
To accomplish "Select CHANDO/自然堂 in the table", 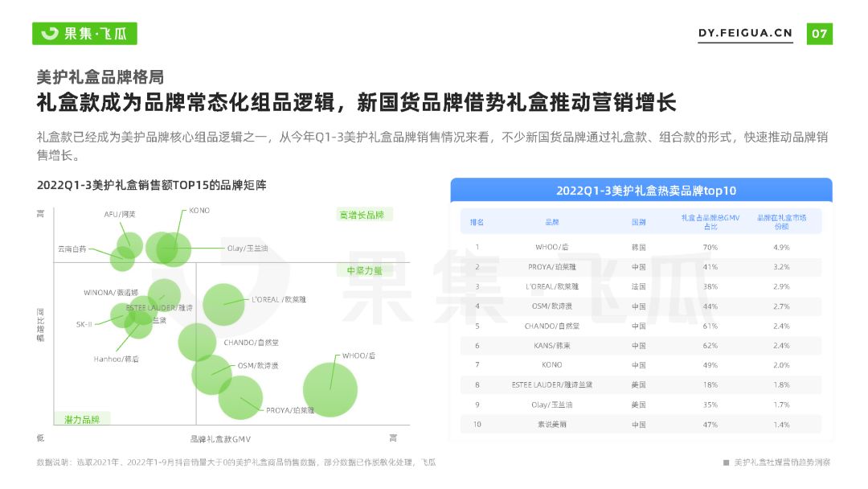I will point(552,327).
